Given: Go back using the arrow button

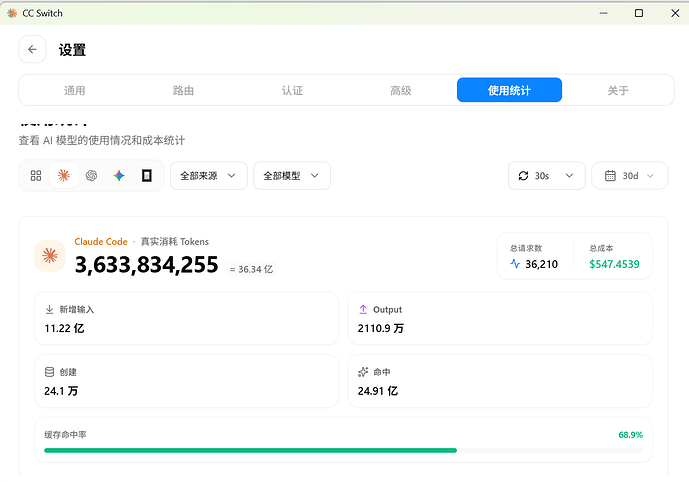Looking at the screenshot, I should click(x=32, y=49).
